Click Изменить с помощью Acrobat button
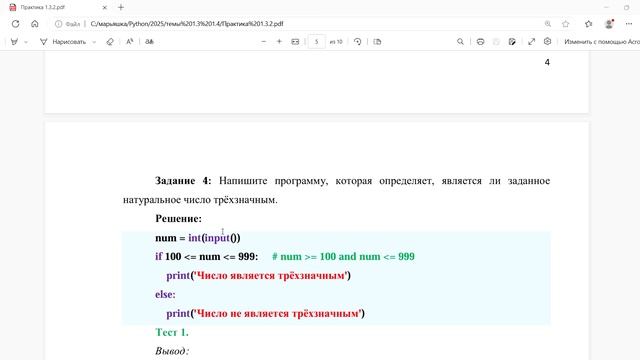 (602, 42)
